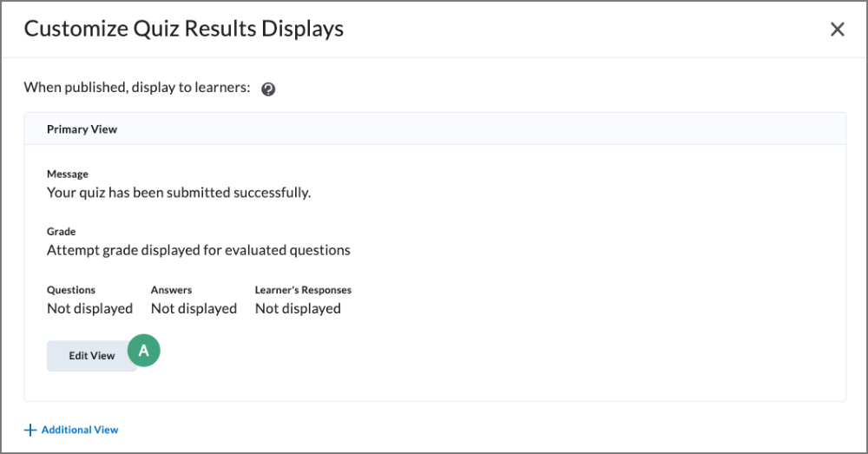The image size is (868, 454).
Task: Click 'Not displayed' under Learner's Responses
Action: (x=298, y=308)
